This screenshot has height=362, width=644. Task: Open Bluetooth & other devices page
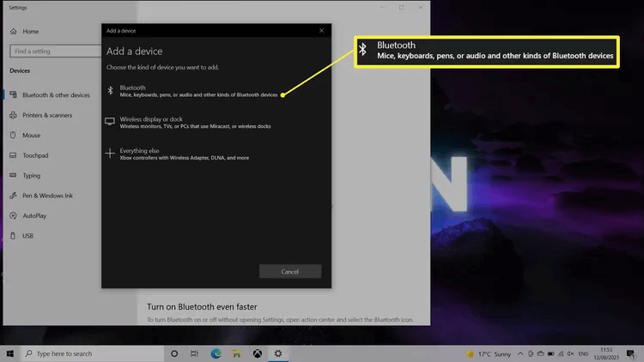pyautogui.click(x=55, y=95)
